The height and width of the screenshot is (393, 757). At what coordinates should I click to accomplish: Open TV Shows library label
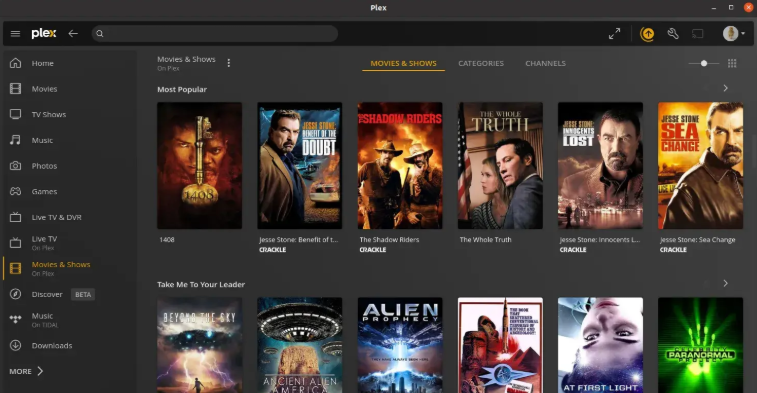(49, 114)
